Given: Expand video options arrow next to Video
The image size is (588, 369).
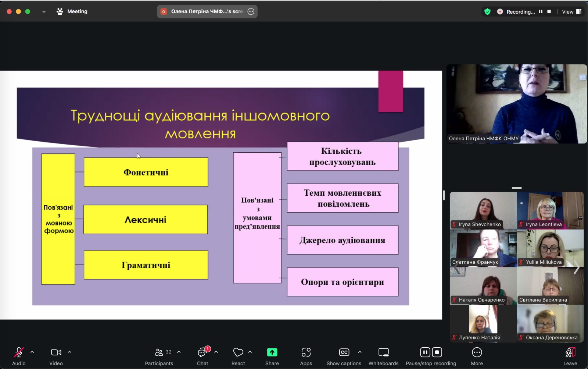Looking at the screenshot, I should click(x=69, y=352).
